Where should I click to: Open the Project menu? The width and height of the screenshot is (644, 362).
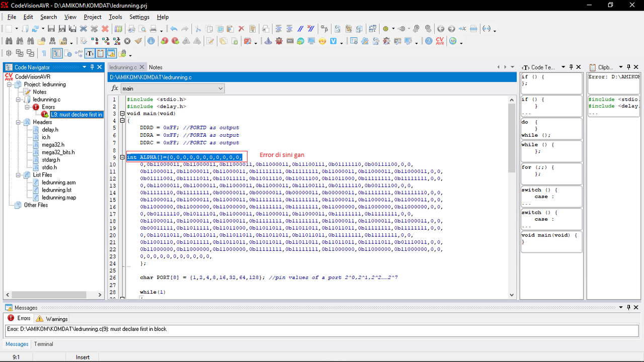click(93, 17)
